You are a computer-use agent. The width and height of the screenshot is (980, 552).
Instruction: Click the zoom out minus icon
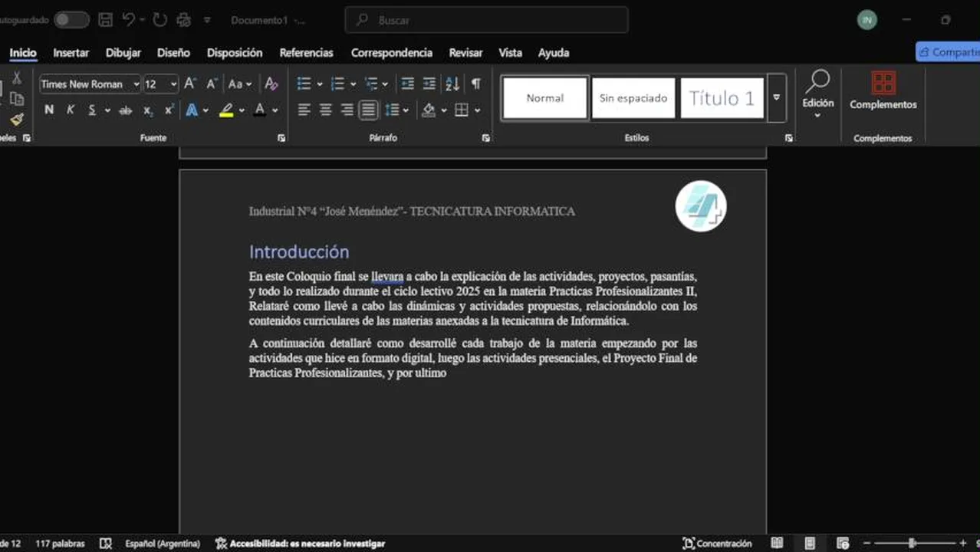tap(867, 543)
